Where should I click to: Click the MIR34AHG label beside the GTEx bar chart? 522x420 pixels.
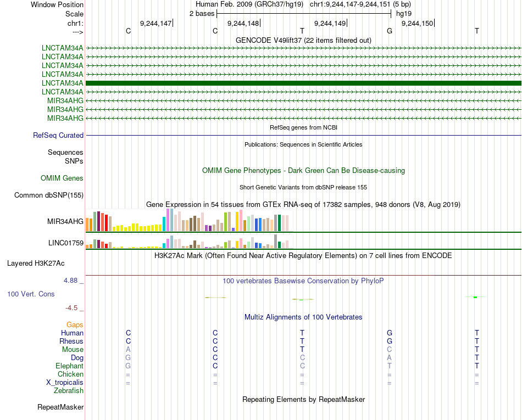coord(65,221)
